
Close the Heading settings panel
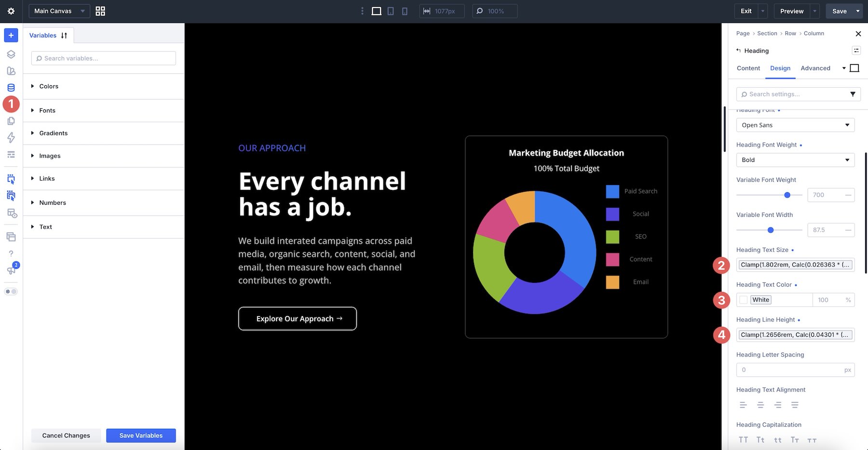point(858,34)
